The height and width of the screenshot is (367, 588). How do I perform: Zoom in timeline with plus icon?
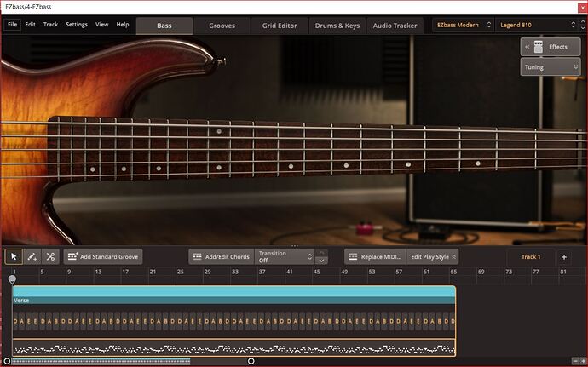click(583, 361)
